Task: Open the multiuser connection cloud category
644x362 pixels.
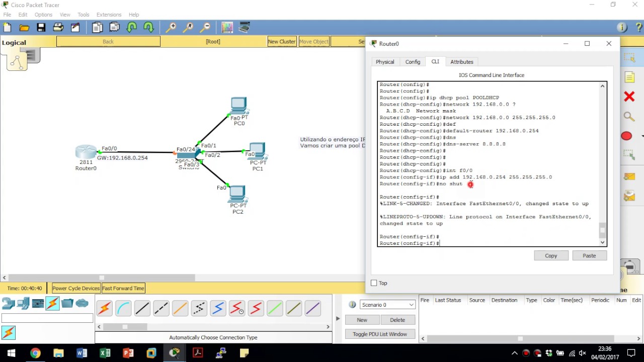Action: 82,303
